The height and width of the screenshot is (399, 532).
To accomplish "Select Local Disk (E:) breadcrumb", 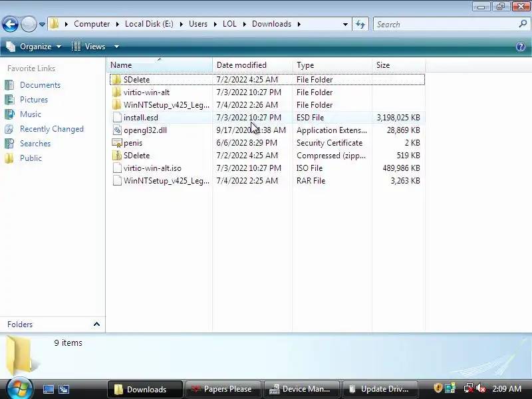I will point(149,24).
